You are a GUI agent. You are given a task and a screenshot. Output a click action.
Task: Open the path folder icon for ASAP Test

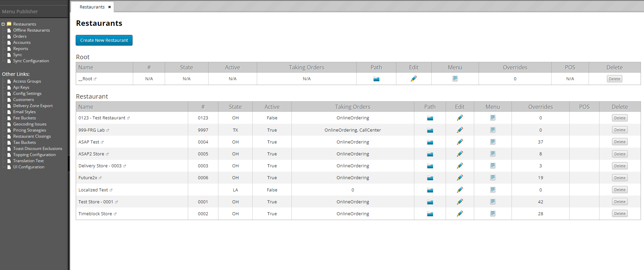pos(430,142)
